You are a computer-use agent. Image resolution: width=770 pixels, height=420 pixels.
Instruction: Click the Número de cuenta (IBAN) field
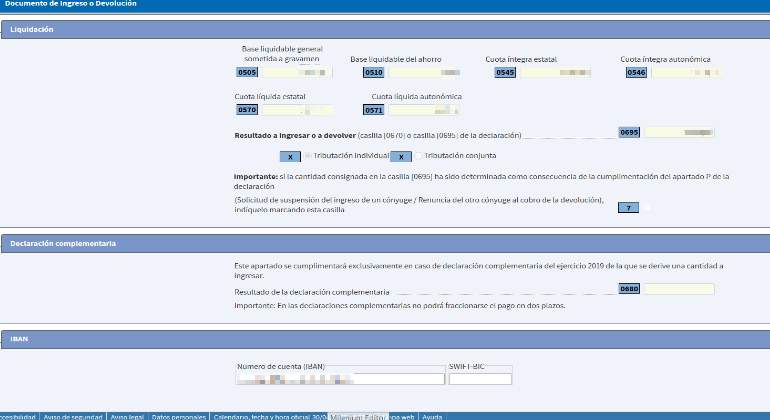point(340,379)
